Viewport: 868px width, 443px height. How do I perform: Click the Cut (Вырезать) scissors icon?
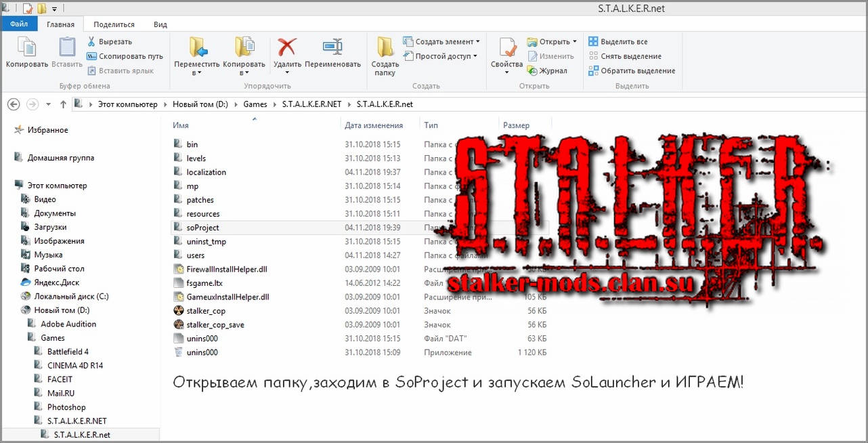[91, 41]
